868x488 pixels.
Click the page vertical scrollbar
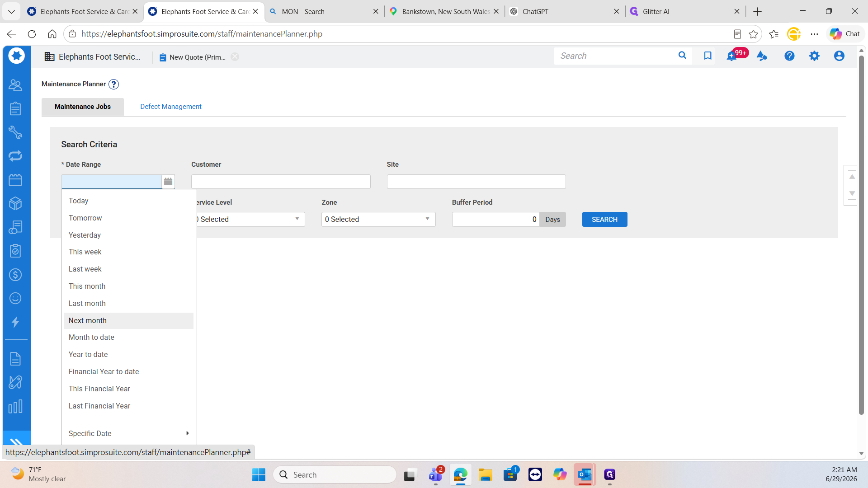861,235
